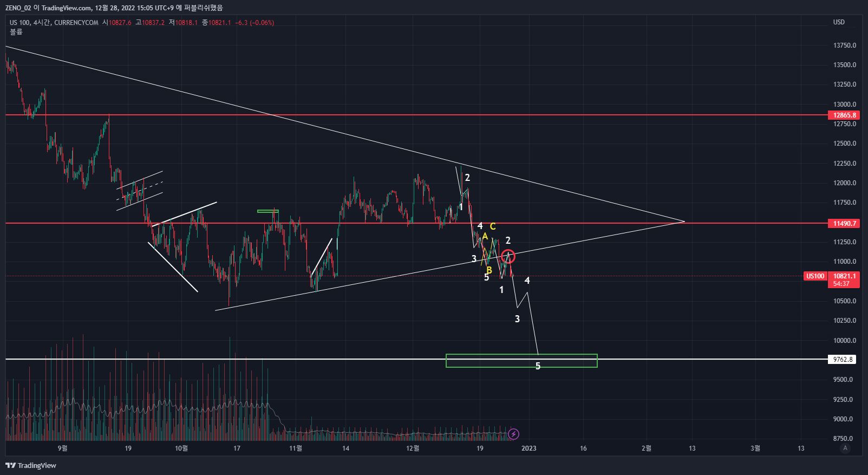The image size is (868, 475).
Task: Click the 10월 label on the time axis
Action: [x=181, y=448]
